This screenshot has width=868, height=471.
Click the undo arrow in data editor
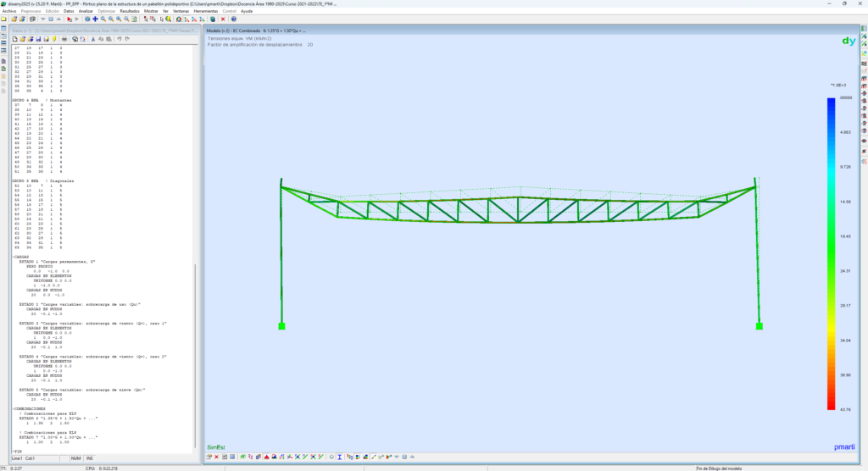click(119, 39)
